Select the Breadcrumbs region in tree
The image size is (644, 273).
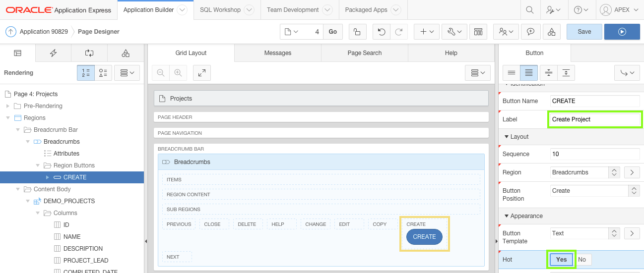(62, 142)
